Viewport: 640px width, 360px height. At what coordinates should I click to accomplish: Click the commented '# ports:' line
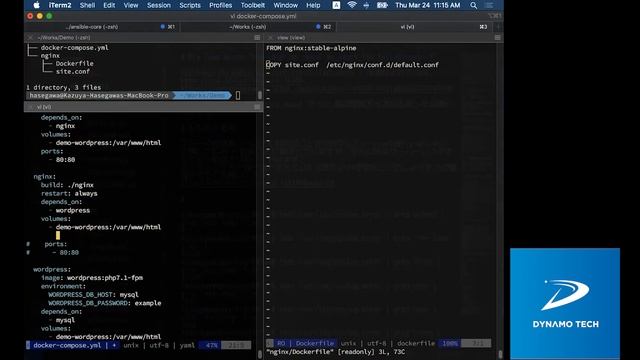pyautogui.click(x=47, y=244)
